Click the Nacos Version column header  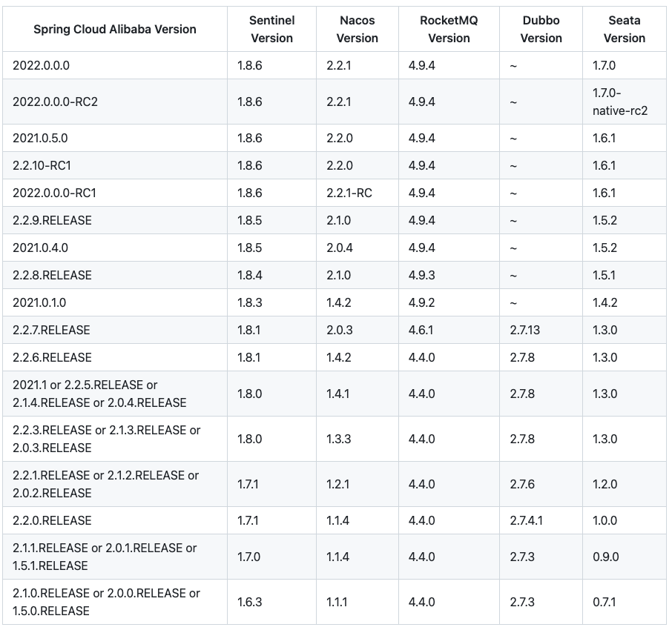pos(358,30)
